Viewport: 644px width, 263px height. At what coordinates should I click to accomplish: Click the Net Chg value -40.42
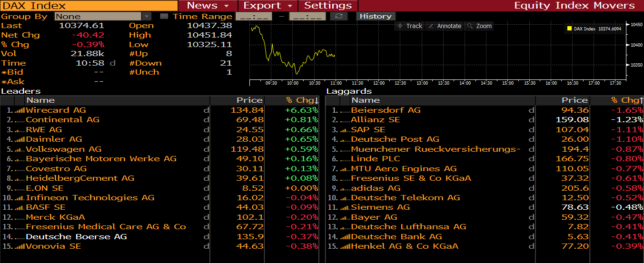pyautogui.click(x=88, y=35)
